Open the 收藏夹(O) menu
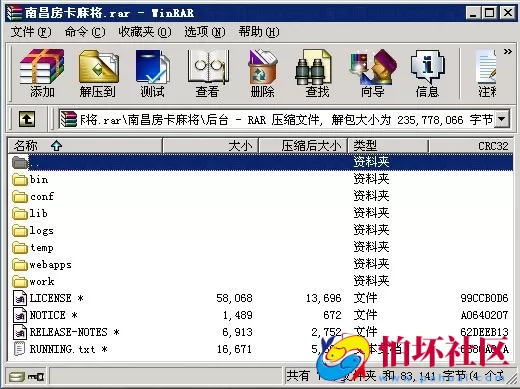The width and height of the screenshot is (520, 389). (x=145, y=32)
